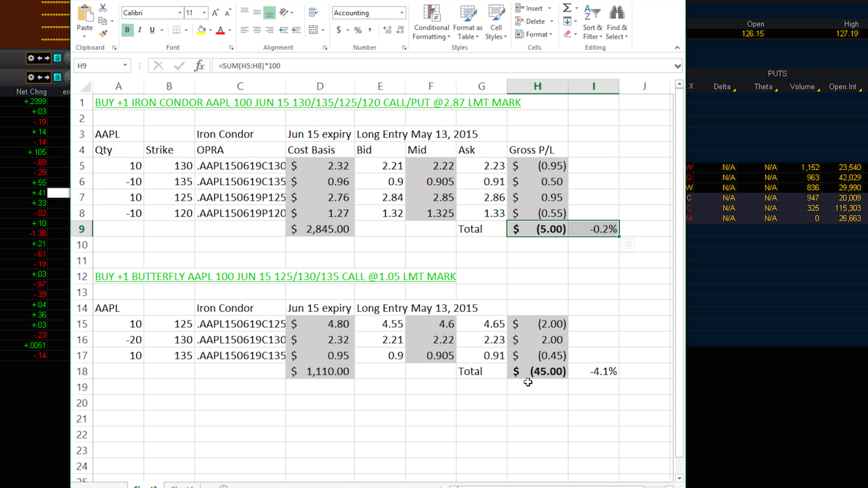Select the Format Painter brush
The image size is (868, 488).
point(103,33)
